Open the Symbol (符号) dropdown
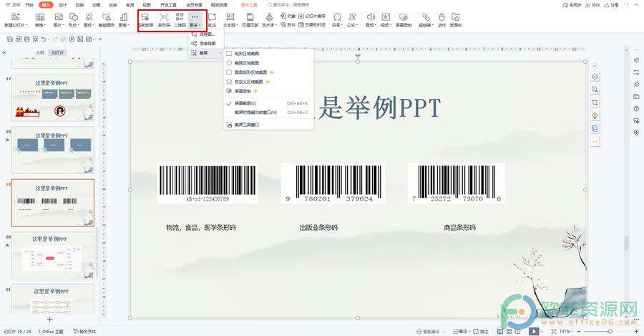The width and height of the screenshot is (644, 336). [337, 20]
